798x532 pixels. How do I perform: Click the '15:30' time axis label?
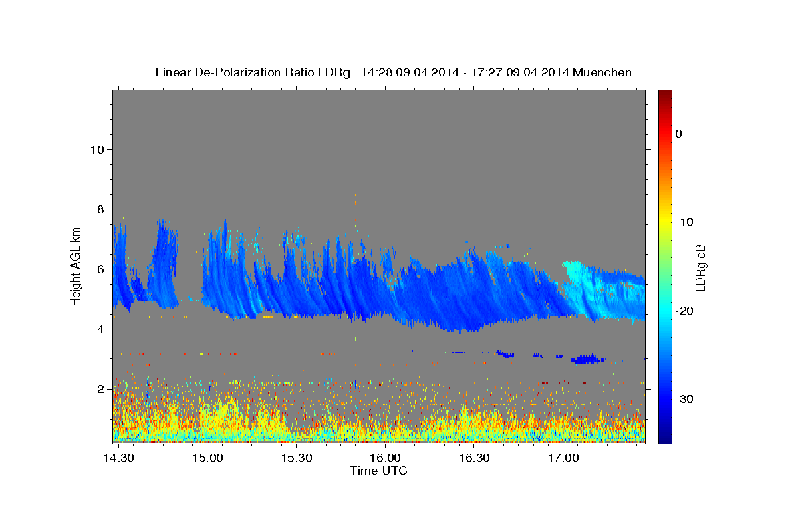[x=297, y=458]
